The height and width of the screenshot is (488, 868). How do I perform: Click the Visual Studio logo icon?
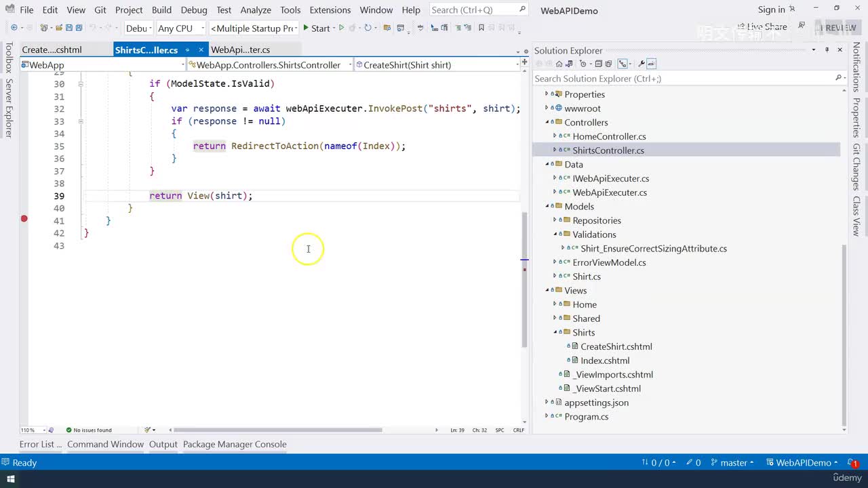[x=9, y=9]
